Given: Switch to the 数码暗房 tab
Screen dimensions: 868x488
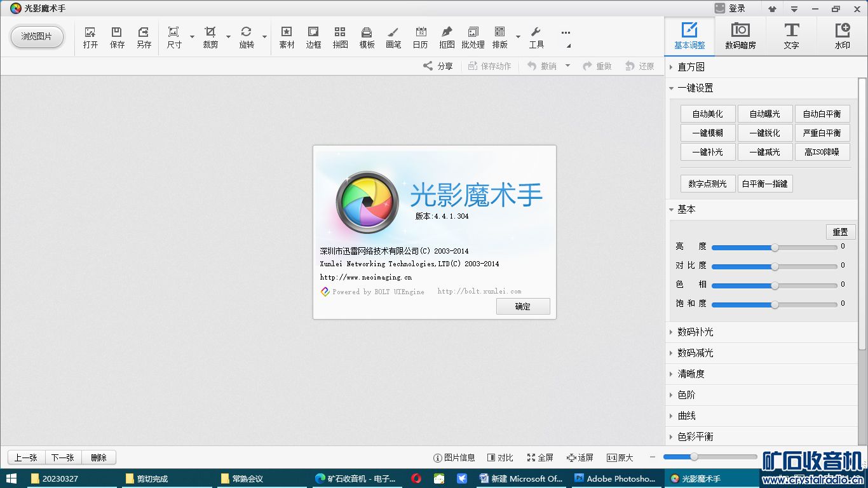Looking at the screenshot, I should (740, 36).
